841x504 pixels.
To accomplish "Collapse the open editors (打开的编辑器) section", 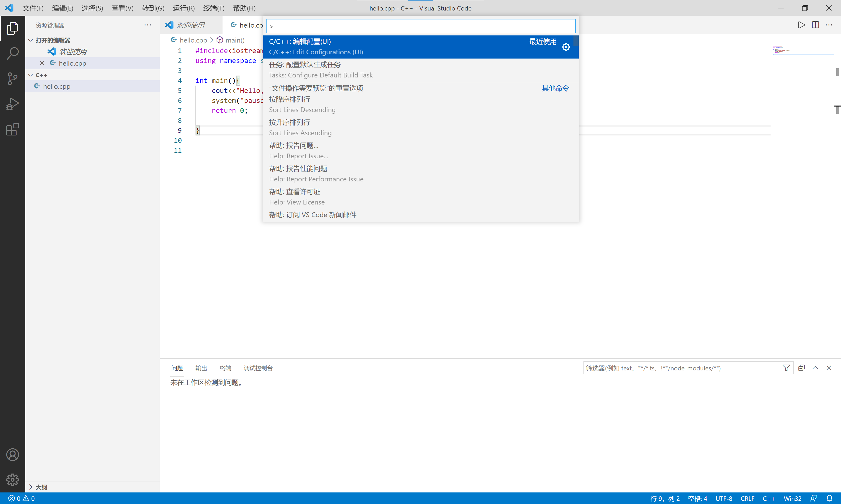I will coord(30,40).
